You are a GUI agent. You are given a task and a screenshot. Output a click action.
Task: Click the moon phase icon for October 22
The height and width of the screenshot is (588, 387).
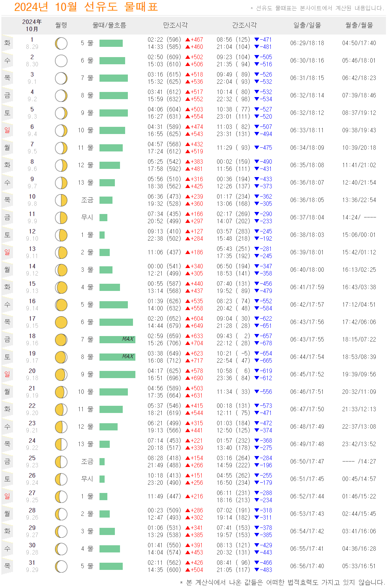click(61, 410)
